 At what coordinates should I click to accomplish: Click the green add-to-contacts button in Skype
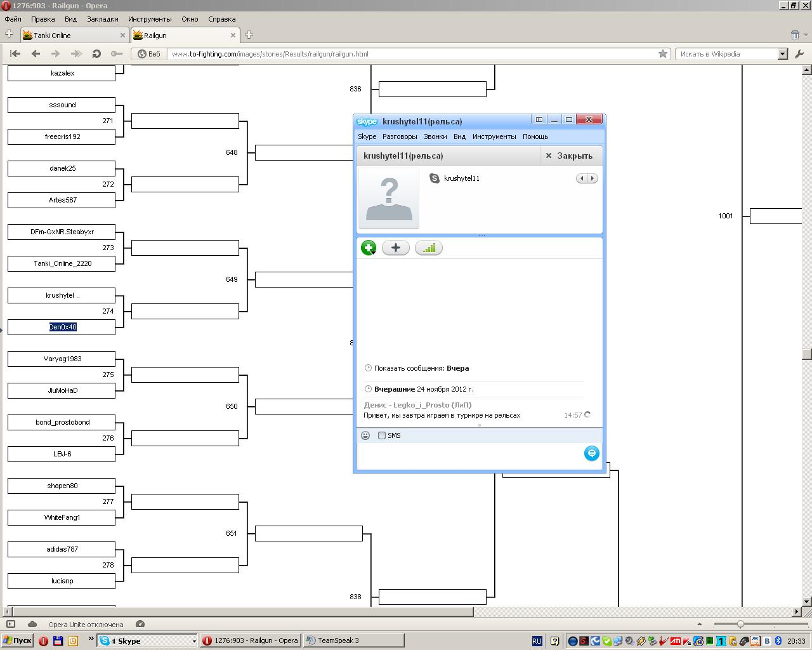369,248
